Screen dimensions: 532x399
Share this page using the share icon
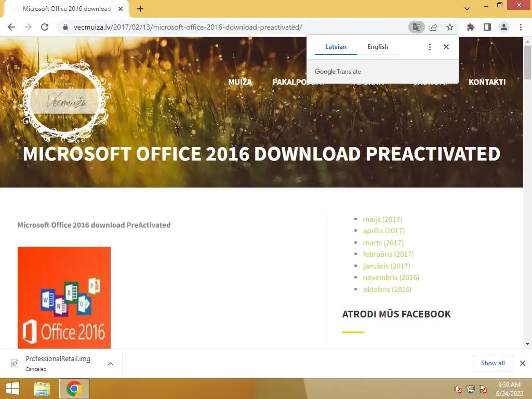click(x=433, y=27)
